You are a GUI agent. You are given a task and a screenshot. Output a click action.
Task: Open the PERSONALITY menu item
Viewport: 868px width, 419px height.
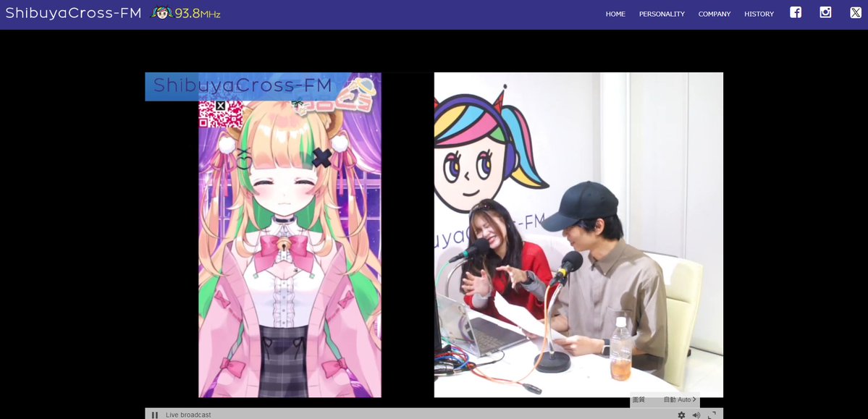[x=662, y=14]
